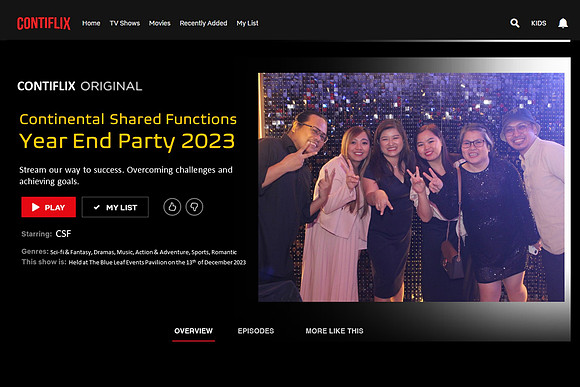The height and width of the screenshot is (387, 580).
Task: Click the year end party group photo
Action: (411, 187)
